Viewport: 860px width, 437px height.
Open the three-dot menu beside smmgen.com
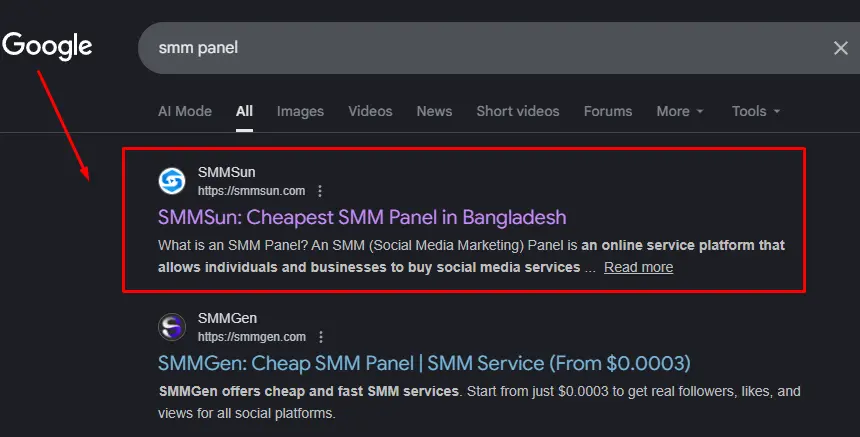pyautogui.click(x=321, y=337)
